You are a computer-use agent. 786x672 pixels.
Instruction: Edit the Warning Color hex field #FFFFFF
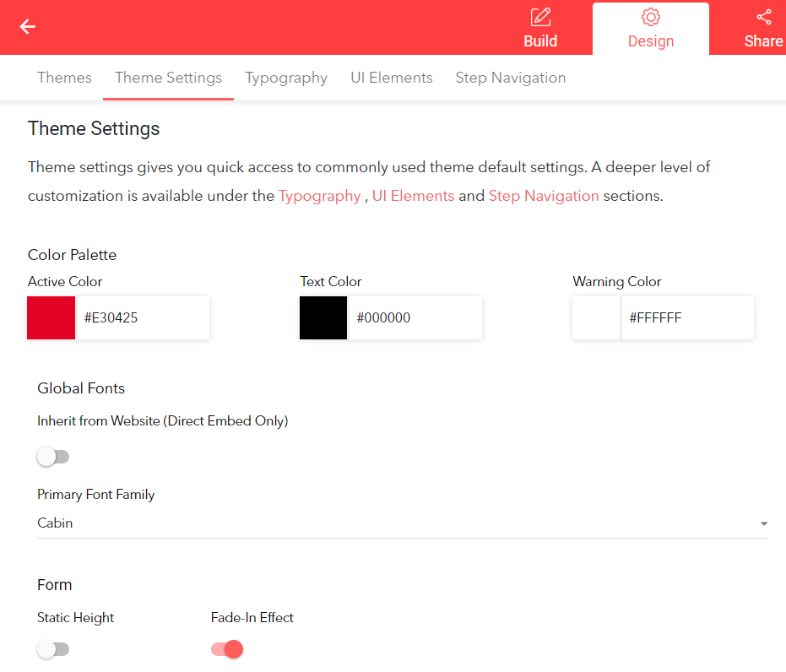point(688,317)
